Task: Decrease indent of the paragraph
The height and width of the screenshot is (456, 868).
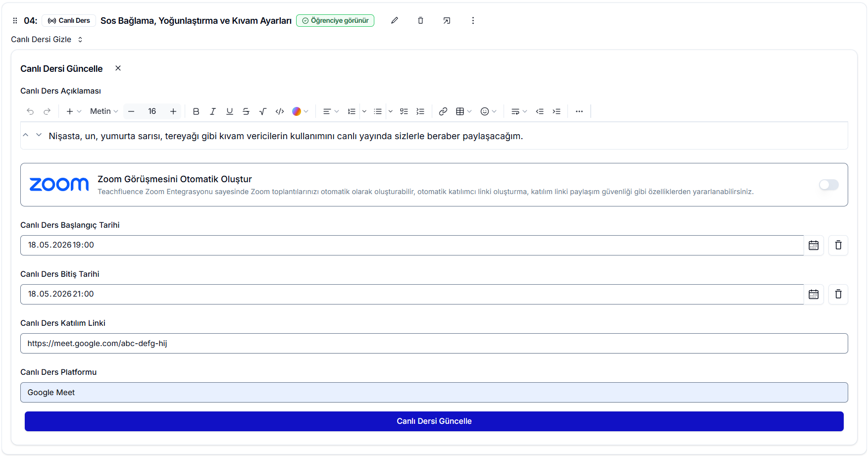Action: 540,111
